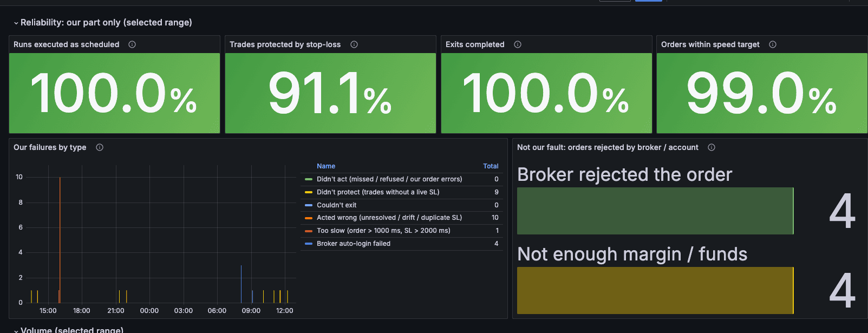Viewport: 868px width, 333px height.
Task: Click green color swatch for Didn't act
Action: click(x=309, y=179)
